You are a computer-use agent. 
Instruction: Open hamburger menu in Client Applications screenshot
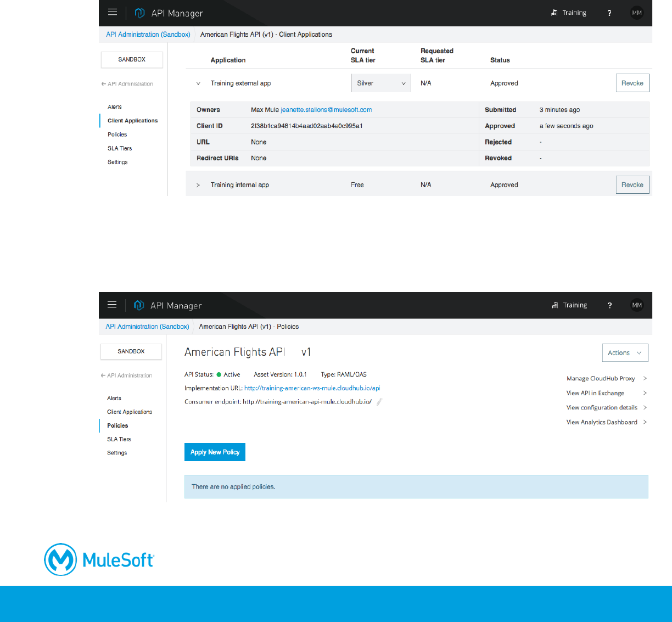click(113, 12)
